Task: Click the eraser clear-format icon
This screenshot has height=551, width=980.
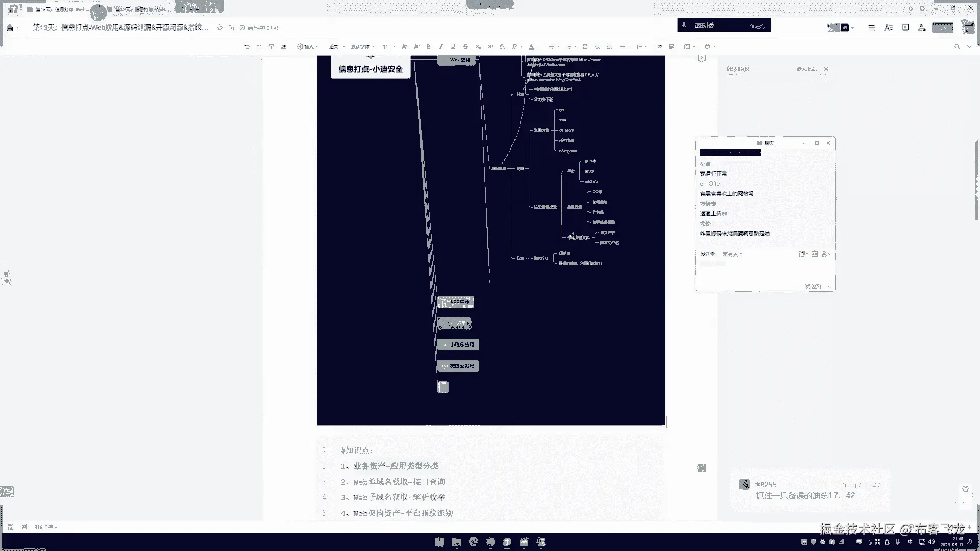Action: point(284,46)
